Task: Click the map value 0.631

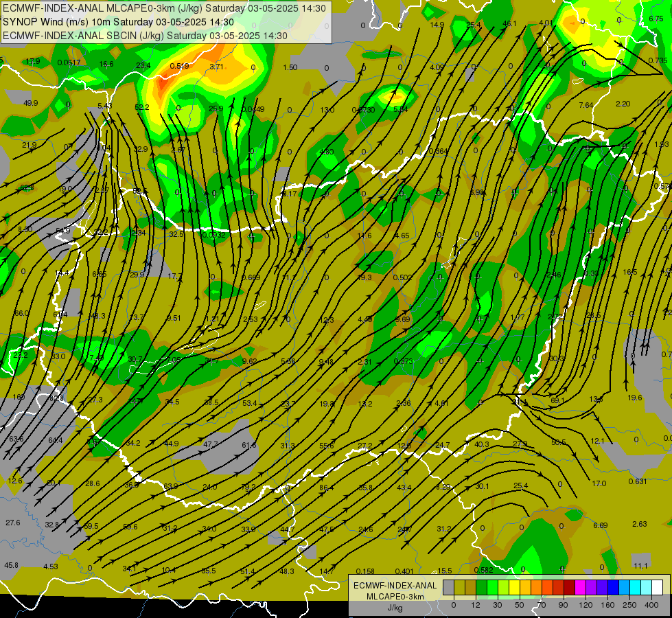Action: tap(637, 481)
